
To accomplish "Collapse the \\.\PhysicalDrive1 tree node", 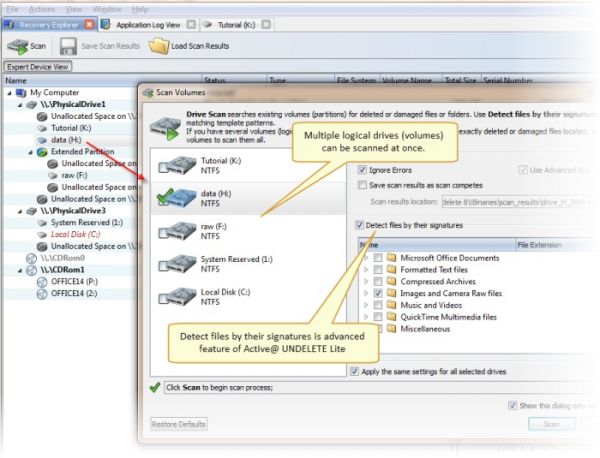I will click(x=10, y=104).
